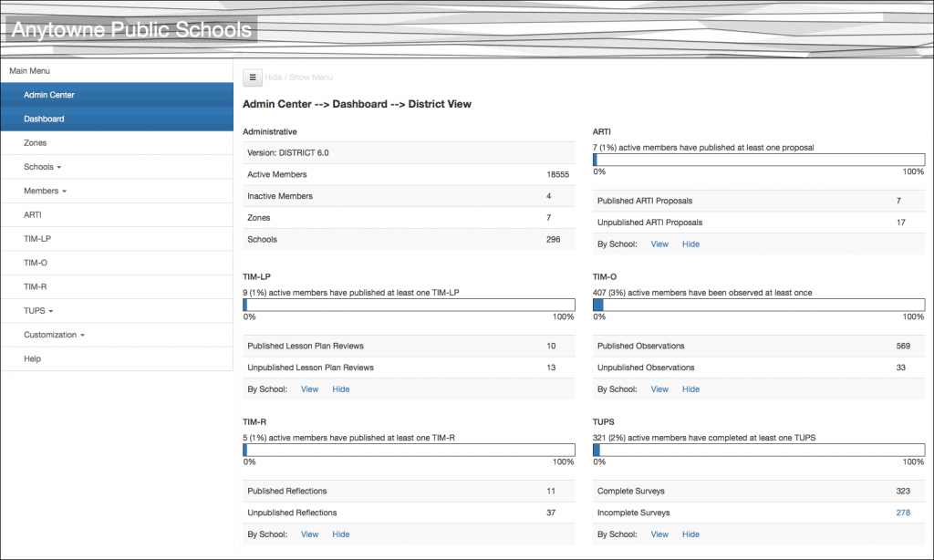Image resolution: width=934 pixels, height=560 pixels.
Task: Hide the ARTI by-school breakdown
Action: point(690,244)
